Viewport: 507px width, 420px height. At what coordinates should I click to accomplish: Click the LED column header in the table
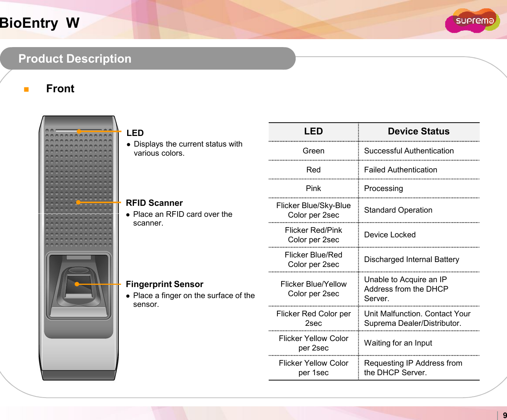[x=313, y=131]
